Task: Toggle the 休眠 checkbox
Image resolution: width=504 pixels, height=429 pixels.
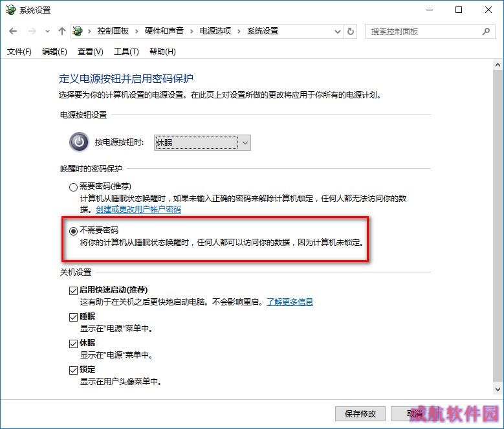Action: pyautogui.click(x=73, y=344)
